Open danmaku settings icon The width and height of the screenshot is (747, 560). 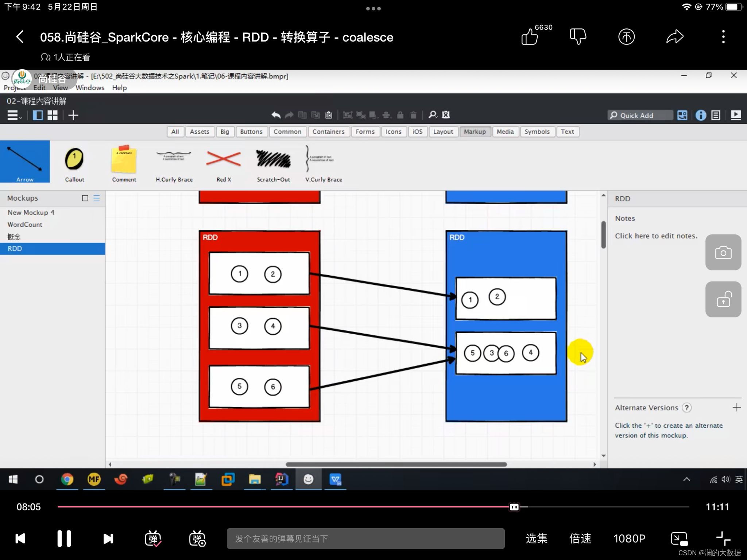197,538
